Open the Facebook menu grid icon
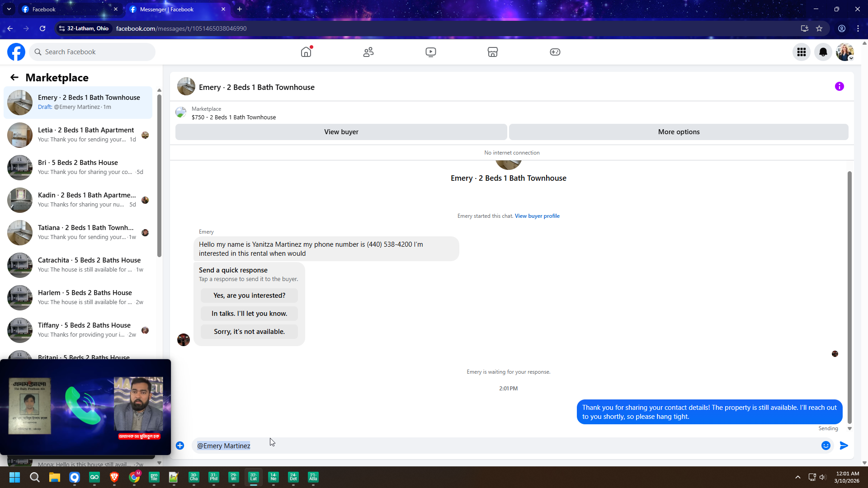Image resolution: width=868 pixels, height=488 pixels. (801, 52)
